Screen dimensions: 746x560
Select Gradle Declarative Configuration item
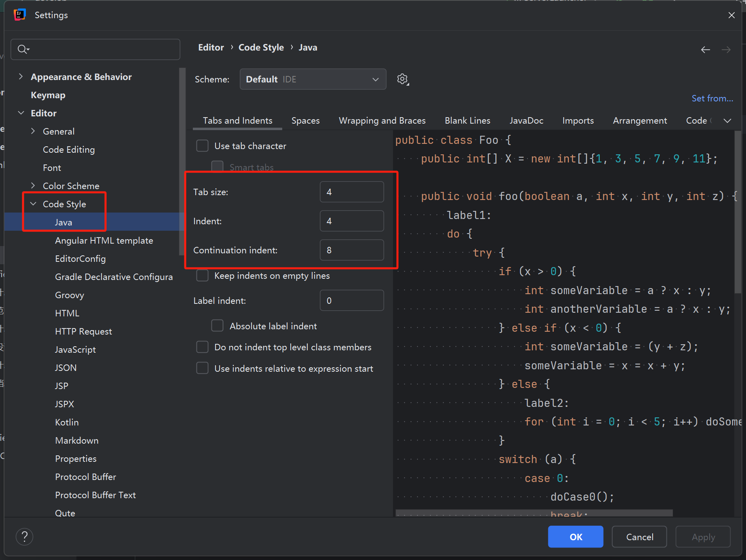(x=114, y=276)
